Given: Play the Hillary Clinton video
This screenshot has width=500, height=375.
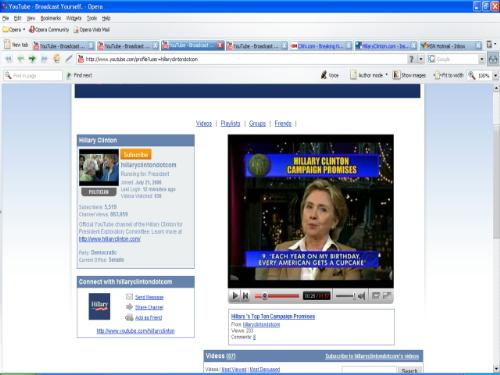Looking at the screenshot, I should (x=235, y=295).
